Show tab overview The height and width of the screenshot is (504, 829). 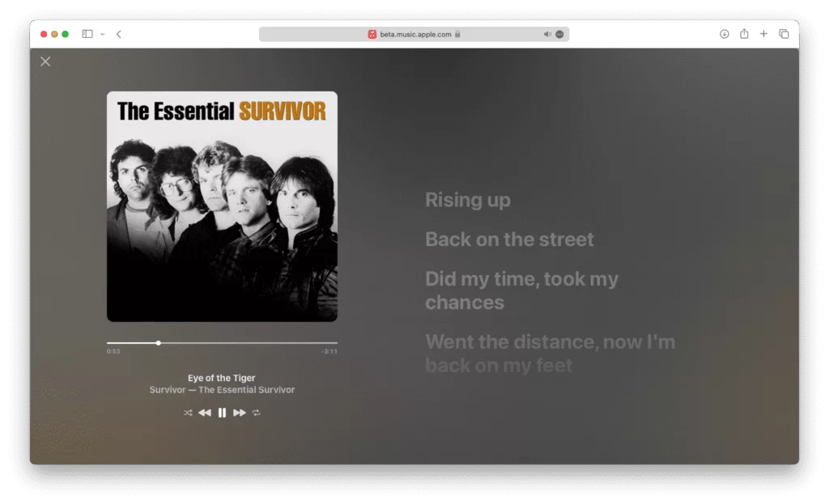[784, 34]
